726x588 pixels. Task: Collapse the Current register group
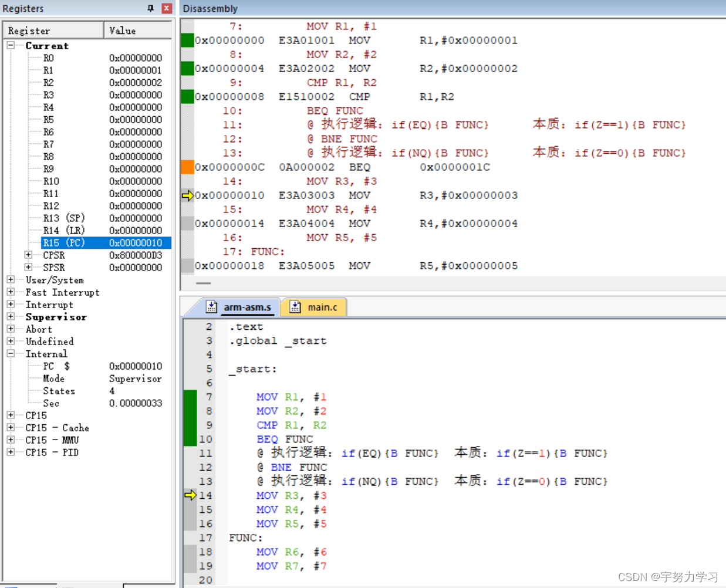11,45
